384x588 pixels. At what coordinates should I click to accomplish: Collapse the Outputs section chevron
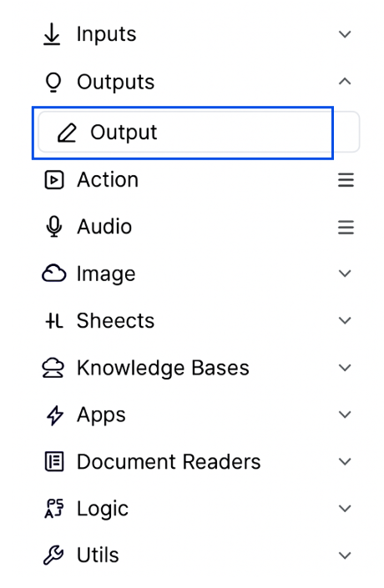345,82
